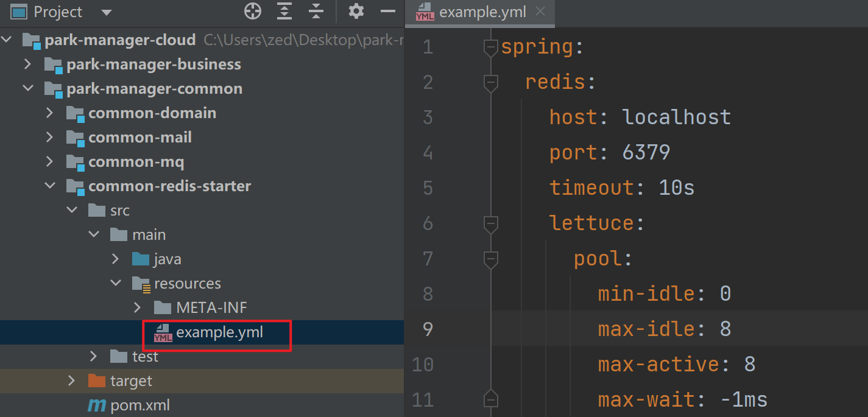The height and width of the screenshot is (417, 868).
Task: Click the resources folder icon
Action: pos(141,284)
